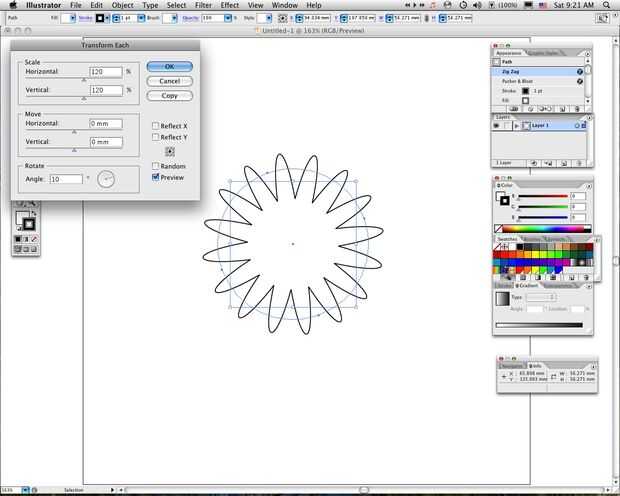
Task: Open the File menu
Action: pyautogui.click(x=76, y=5)
